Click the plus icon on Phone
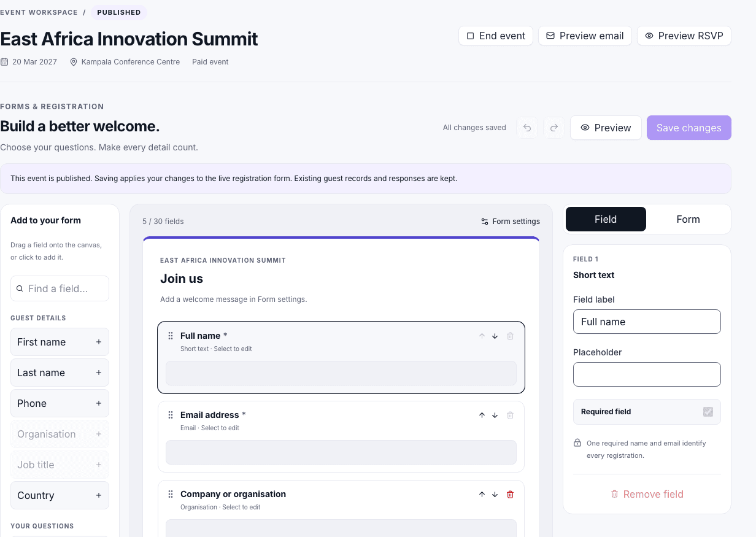Viewport: 756px width, 537px height. [x=99, y=403]
